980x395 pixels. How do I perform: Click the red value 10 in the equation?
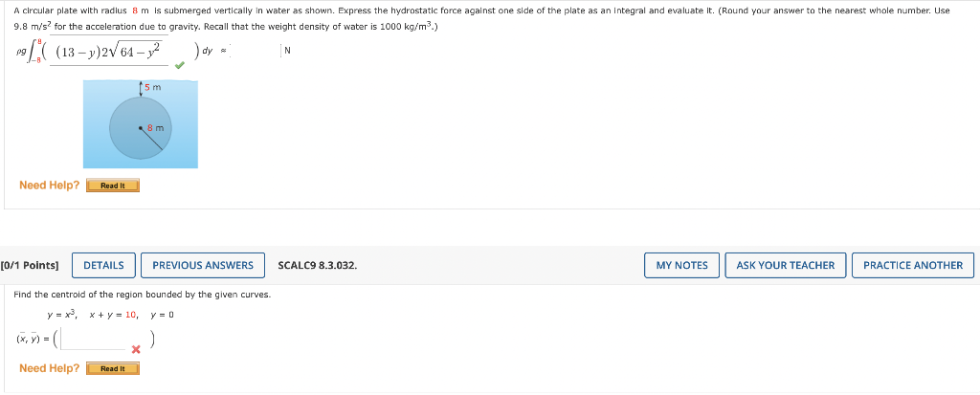click(130, 315)
